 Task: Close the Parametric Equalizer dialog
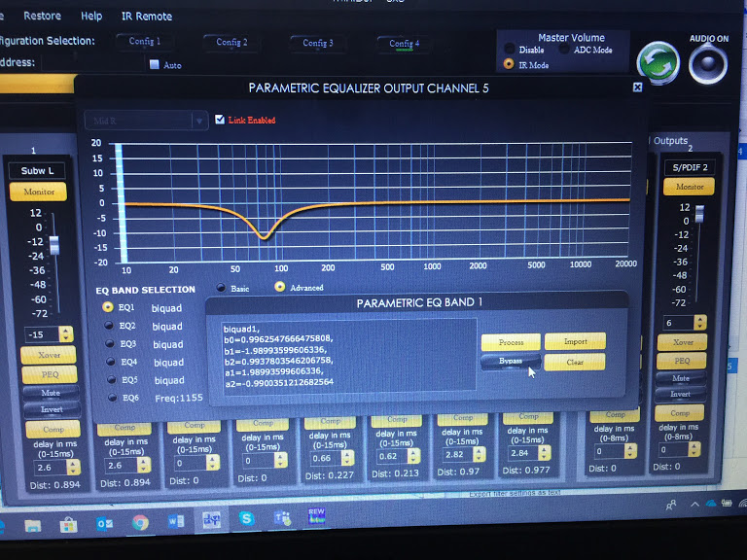click(637, 87)
